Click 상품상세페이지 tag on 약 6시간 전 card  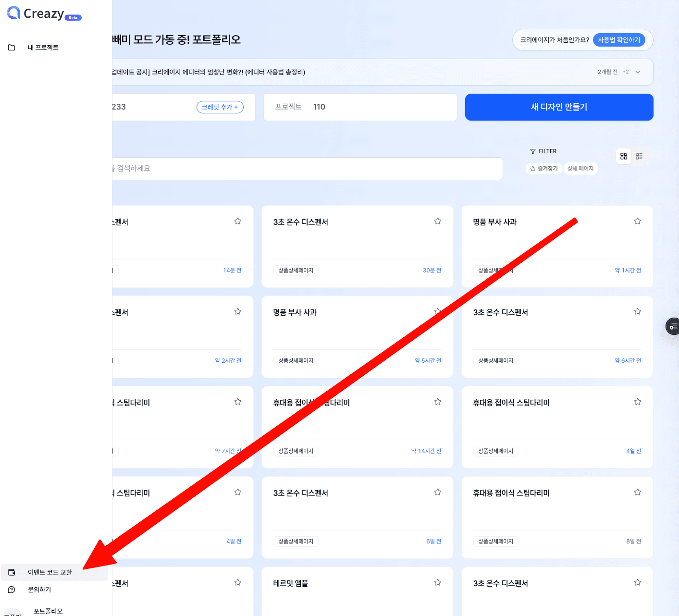(x=496, y=361)
